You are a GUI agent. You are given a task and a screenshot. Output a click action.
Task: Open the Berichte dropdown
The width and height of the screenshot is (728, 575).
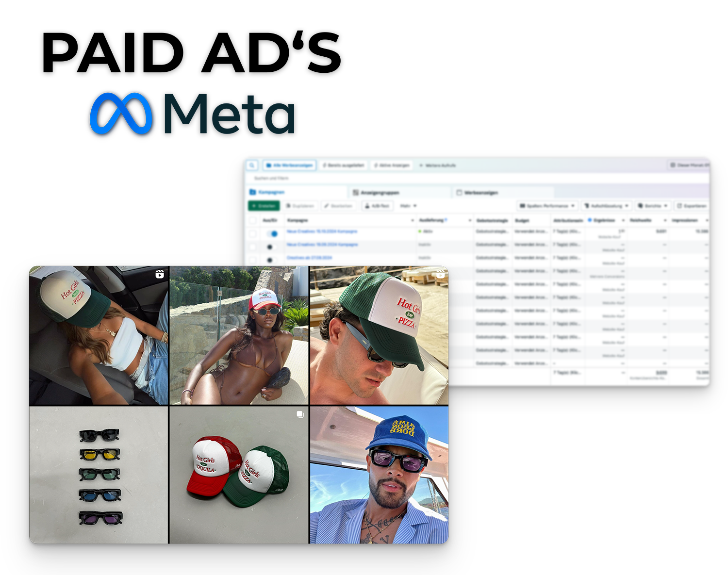653,206
